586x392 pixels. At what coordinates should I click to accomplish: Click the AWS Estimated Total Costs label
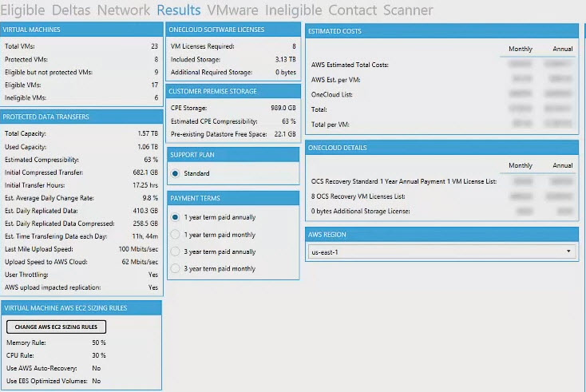(350, 65)
